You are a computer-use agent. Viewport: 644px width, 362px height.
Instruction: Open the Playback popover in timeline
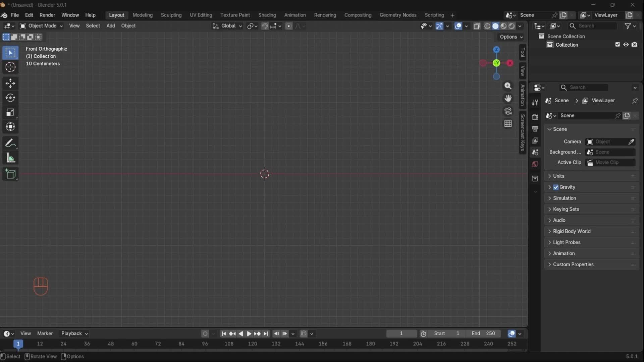click(x=74, y=334)
